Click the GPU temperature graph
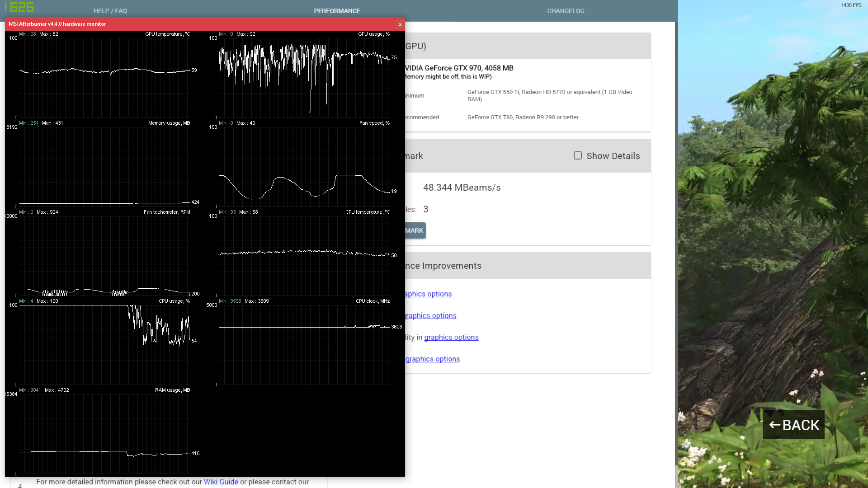This screenshot has height=488, width=868. [x=104, y=78]
